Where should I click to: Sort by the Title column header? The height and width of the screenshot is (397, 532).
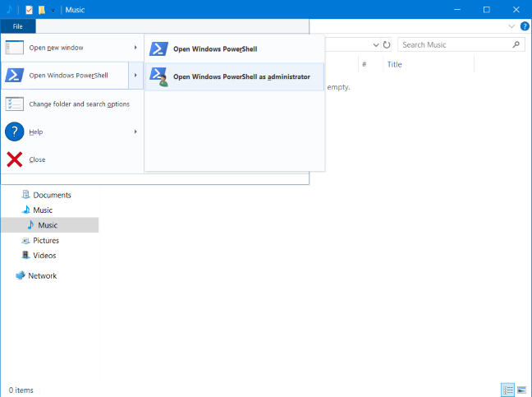pyautogui.click(x=429, y=65)
